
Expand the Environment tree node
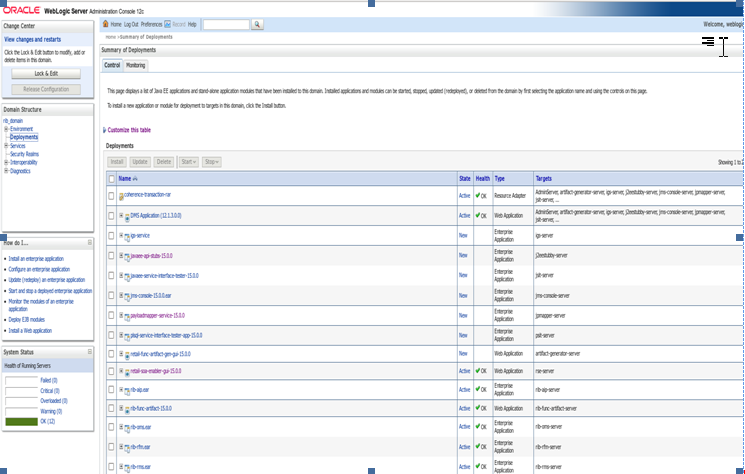click(6, 129)
